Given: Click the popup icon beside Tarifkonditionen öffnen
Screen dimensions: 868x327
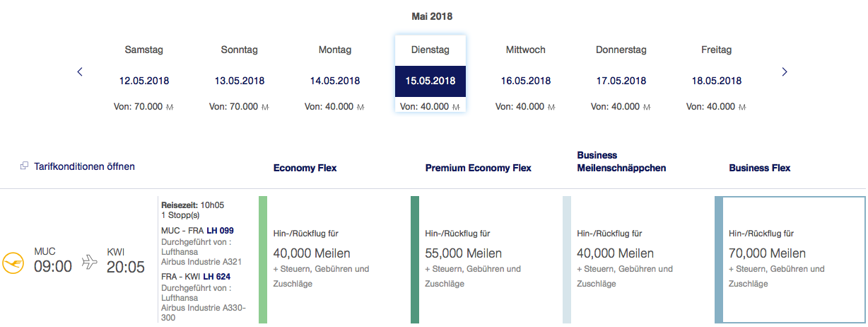Looking at the screenshot, I should (25, 166).
